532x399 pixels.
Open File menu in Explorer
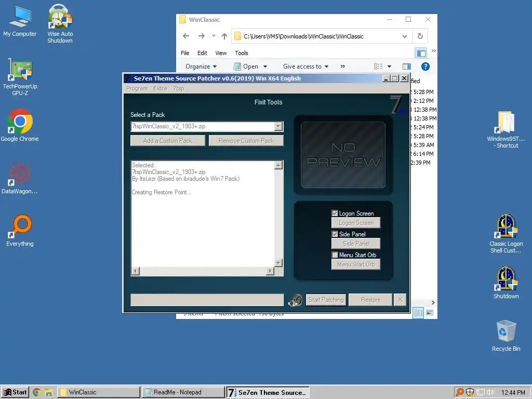coord(185,53)
